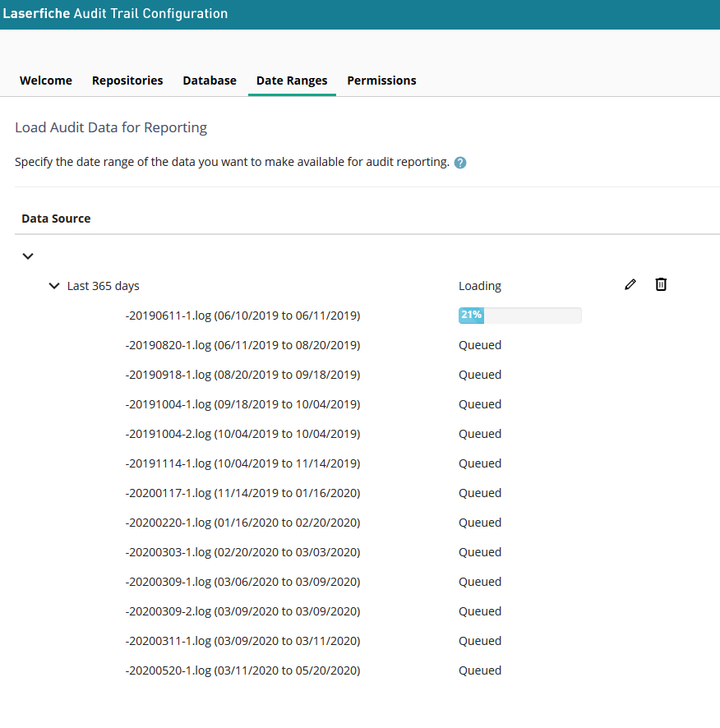The width and height of the screenshot is (720, 728).
Task: Click Queued status for -20200117-1.log
Action: point(480,493)
